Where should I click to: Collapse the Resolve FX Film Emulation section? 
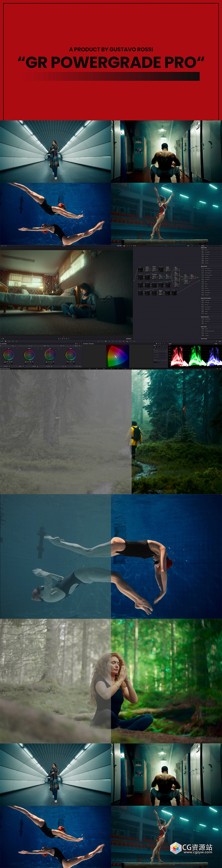[x=206, y=298]
